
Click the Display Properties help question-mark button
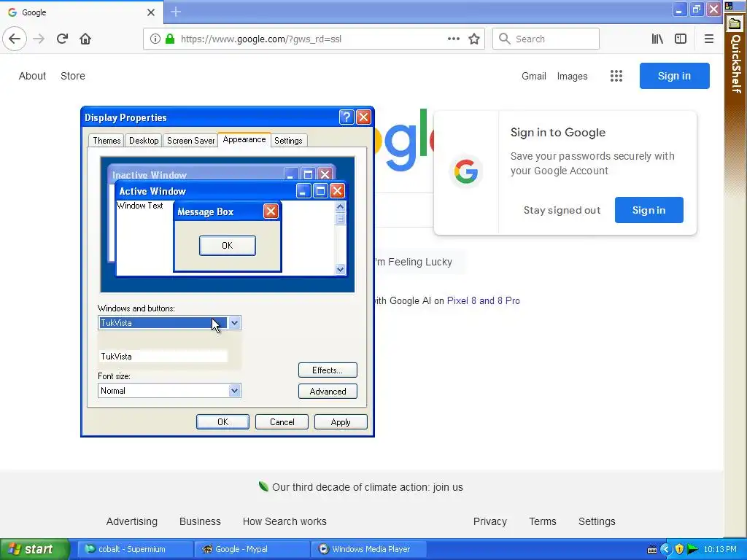[347, 117]
